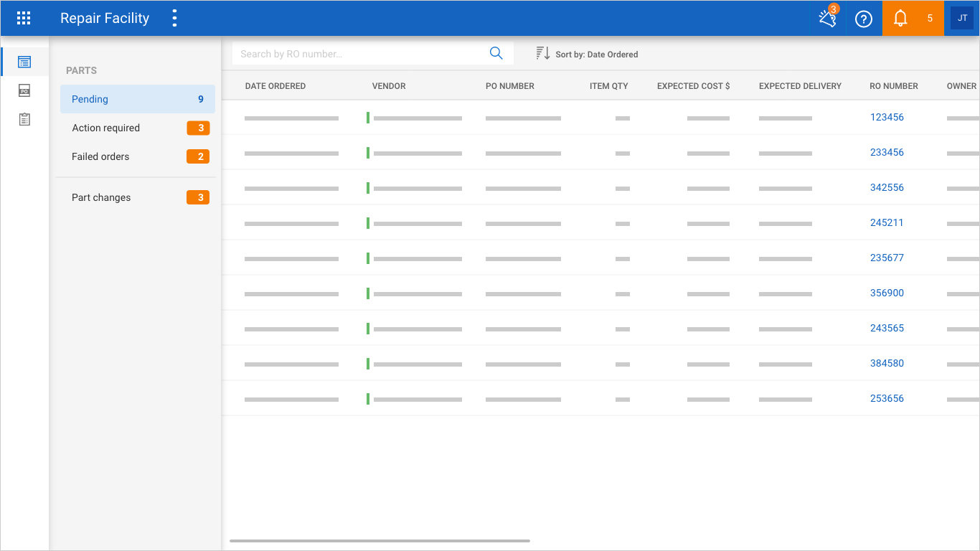Select the clipboard icon in left rail
The height and width of the screenshot is (551, 980).
(24, 119)
